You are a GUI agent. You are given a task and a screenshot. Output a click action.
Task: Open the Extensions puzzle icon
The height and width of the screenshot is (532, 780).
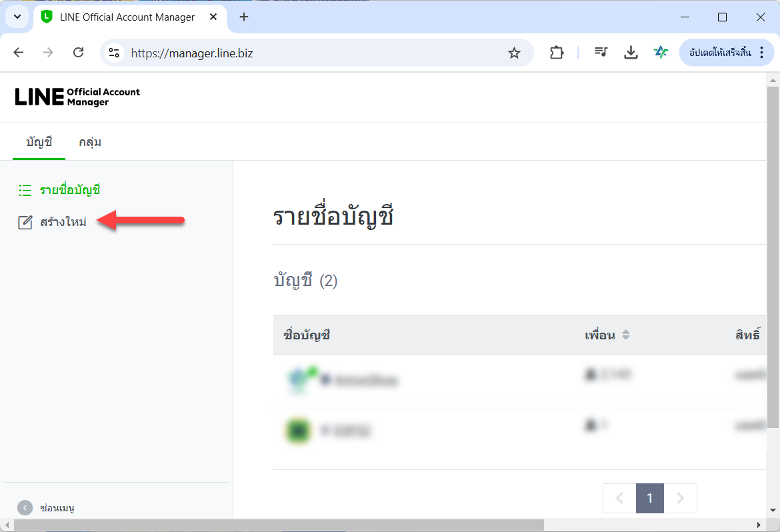[557, 52]
